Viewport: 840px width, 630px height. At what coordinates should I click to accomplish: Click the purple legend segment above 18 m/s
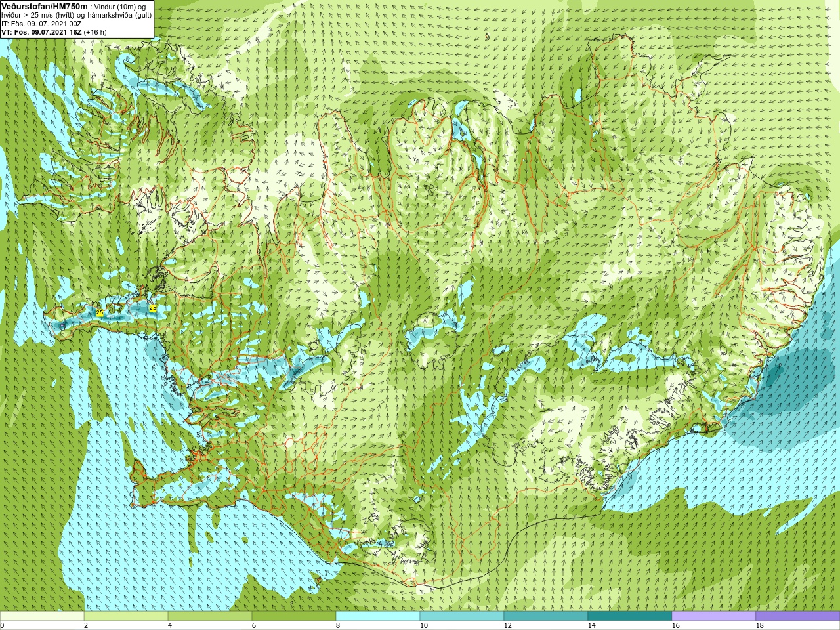pyautogui.click(x=798, y=616)
